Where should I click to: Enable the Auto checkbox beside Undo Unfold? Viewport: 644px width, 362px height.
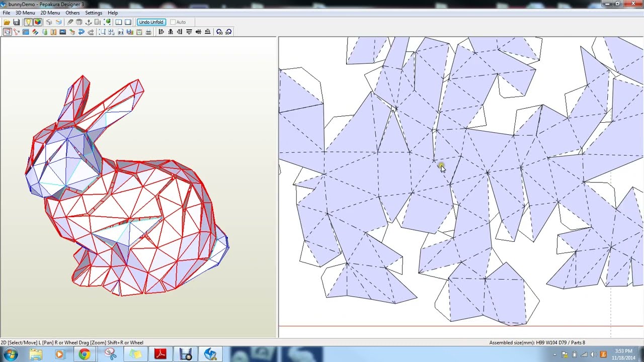click(173, 22)
